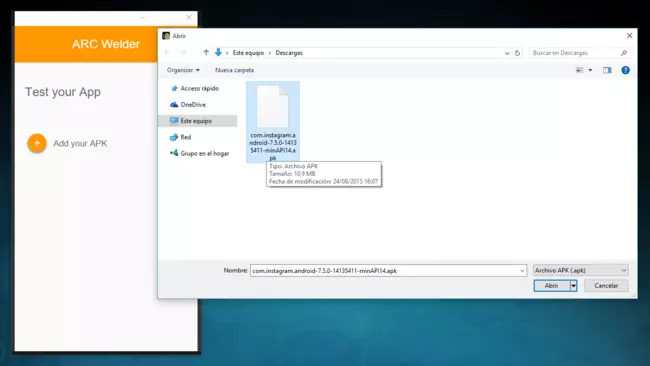Open the Archivo APK file type dropdown
Screen dimensions: 650x366
(x=580, y=270)
